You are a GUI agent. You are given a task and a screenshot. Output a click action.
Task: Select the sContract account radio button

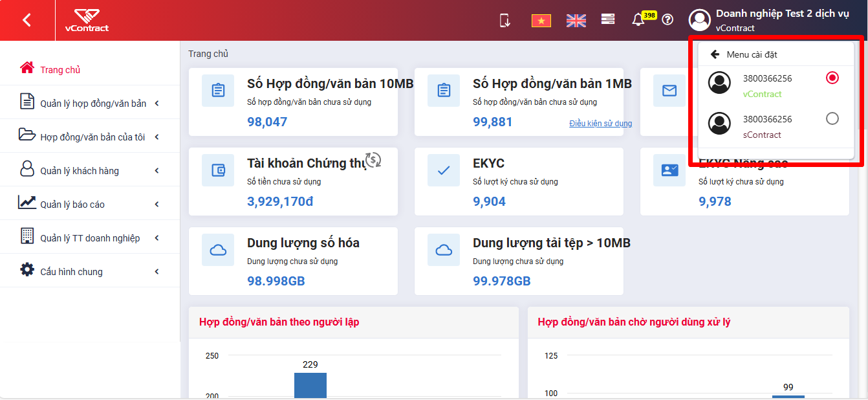pyautogui.click(x=832, y=118)
